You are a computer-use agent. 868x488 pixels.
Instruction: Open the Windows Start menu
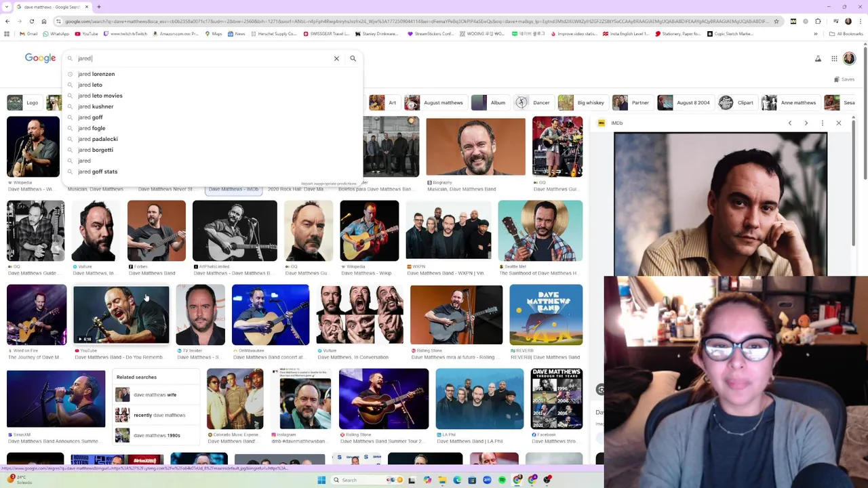321,480
